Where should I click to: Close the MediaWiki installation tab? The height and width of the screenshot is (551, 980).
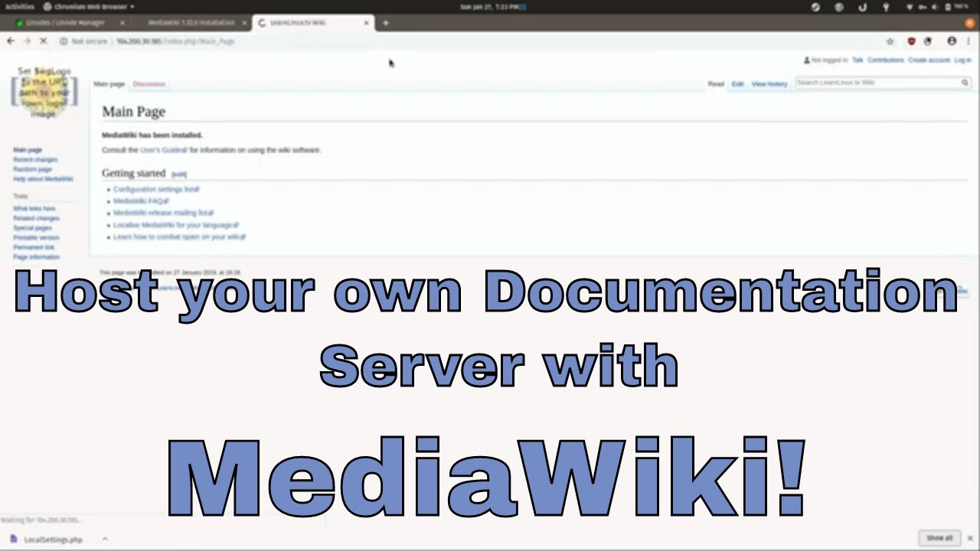tap(245, 23)
